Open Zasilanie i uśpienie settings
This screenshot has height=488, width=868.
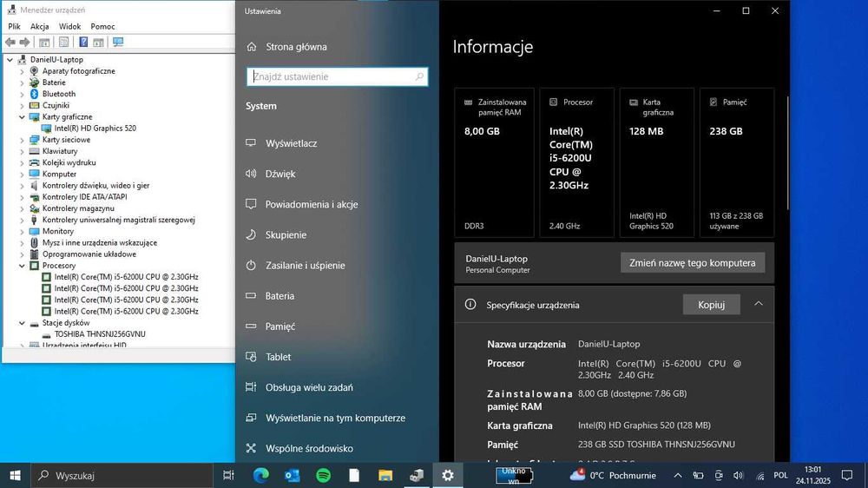(x=305, y=266)
